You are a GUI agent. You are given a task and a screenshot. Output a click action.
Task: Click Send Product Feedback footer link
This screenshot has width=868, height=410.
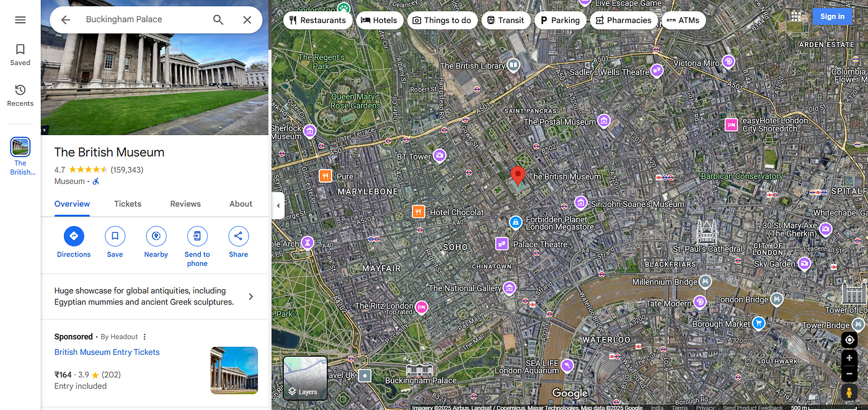753,407
